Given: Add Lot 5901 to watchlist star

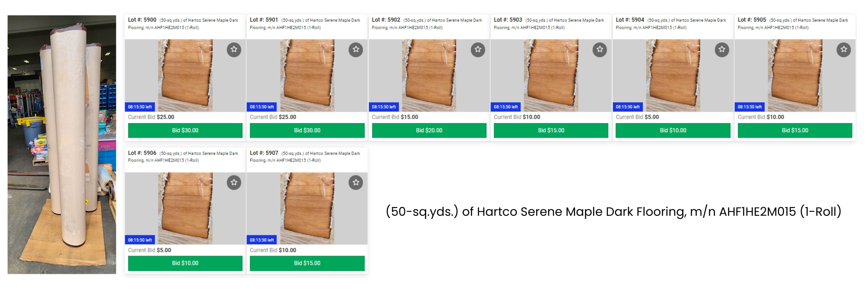Looking at the screenshot, I should point(356,49).
